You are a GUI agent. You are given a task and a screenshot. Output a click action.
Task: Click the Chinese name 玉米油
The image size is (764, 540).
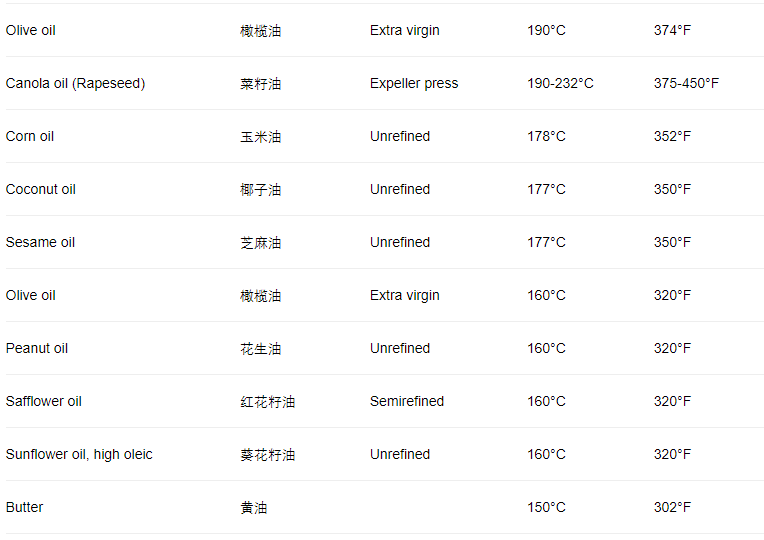260,137
